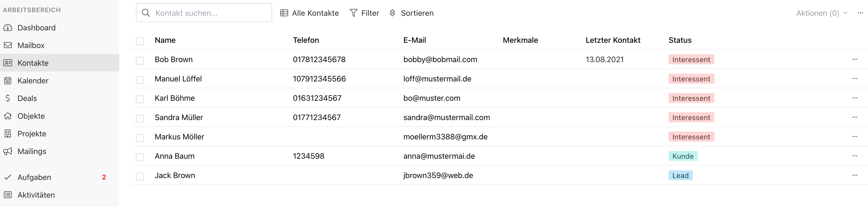868x207 pixels.
Task: Click the Mailbox envelope icon
Action: (x=8, y=45)
